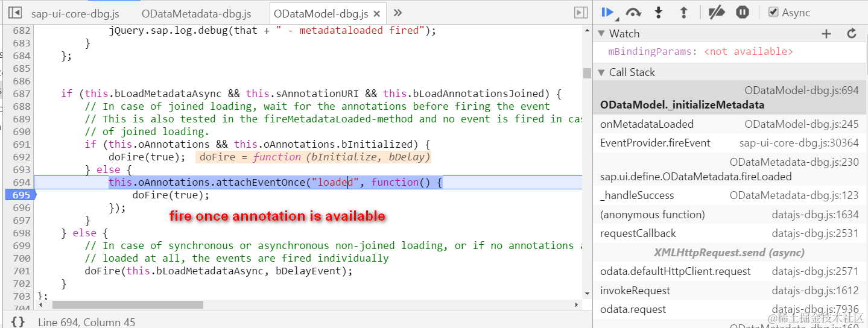
Task: Select sap.ui.define.ODataMetadata.fireLoaded frame
Action: point(729,169)
